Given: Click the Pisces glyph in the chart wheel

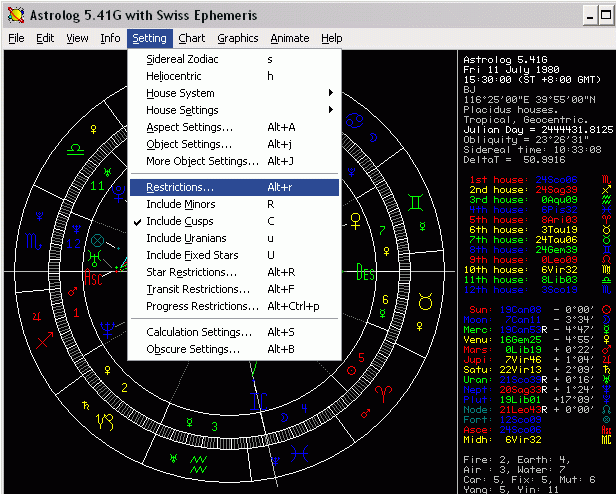Looking at the screenshot, I should (x=299, y=455).
